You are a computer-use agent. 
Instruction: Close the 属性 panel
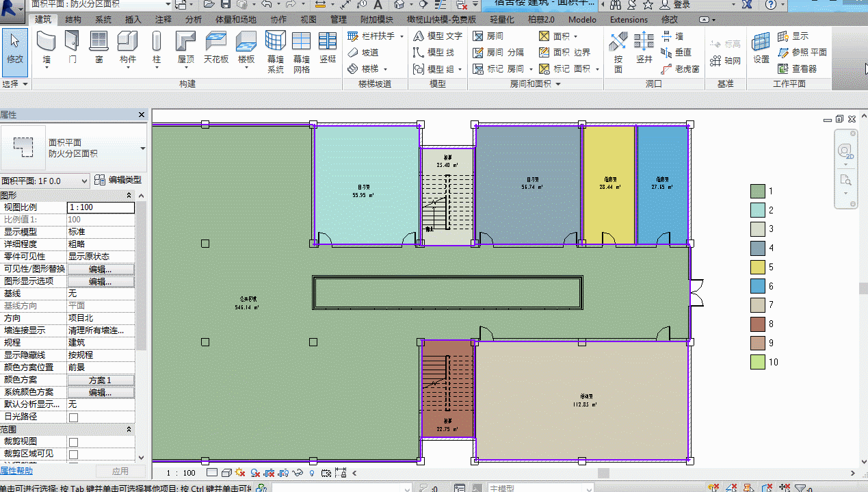tap(142, 115)
